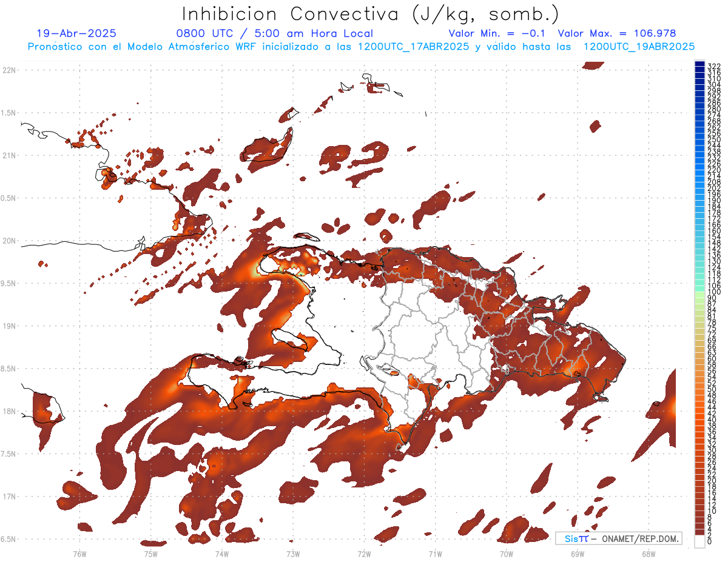Click the '130' color scale value
This screenshot has width=728, height=562.
coord(714,261)
